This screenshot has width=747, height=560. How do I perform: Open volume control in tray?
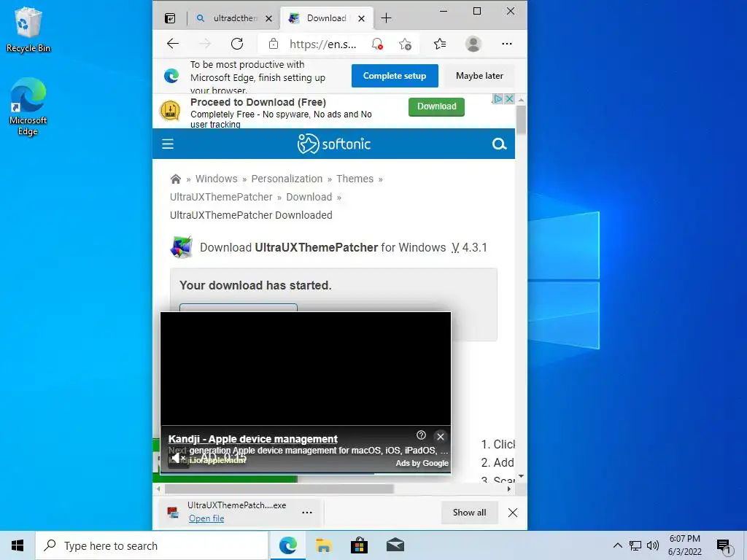pos(653,545)
